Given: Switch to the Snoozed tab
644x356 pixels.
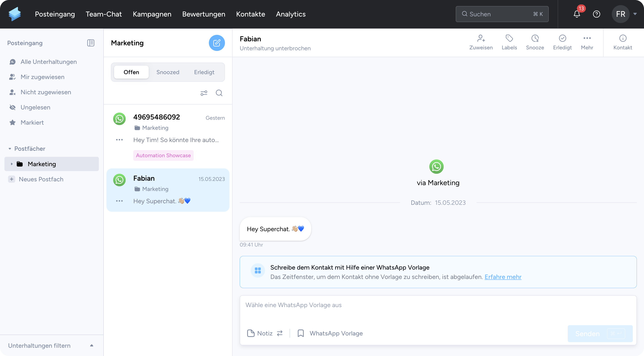Looking at the screenshot, I should click(x=168, y=72).
